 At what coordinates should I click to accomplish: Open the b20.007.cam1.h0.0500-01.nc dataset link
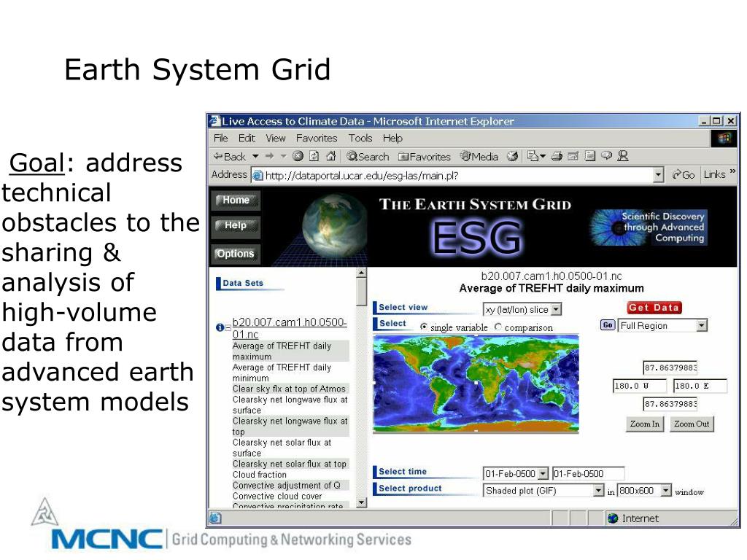click(289, 328)
